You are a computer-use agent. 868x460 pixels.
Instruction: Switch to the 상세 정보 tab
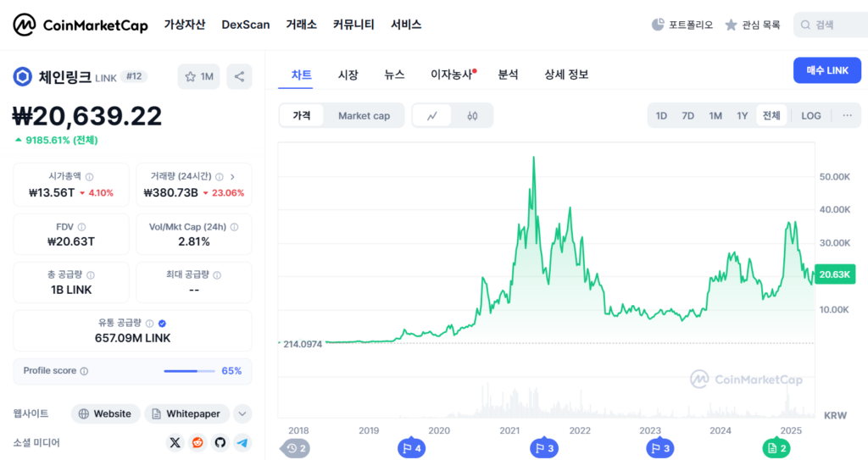tap(566, 75)
